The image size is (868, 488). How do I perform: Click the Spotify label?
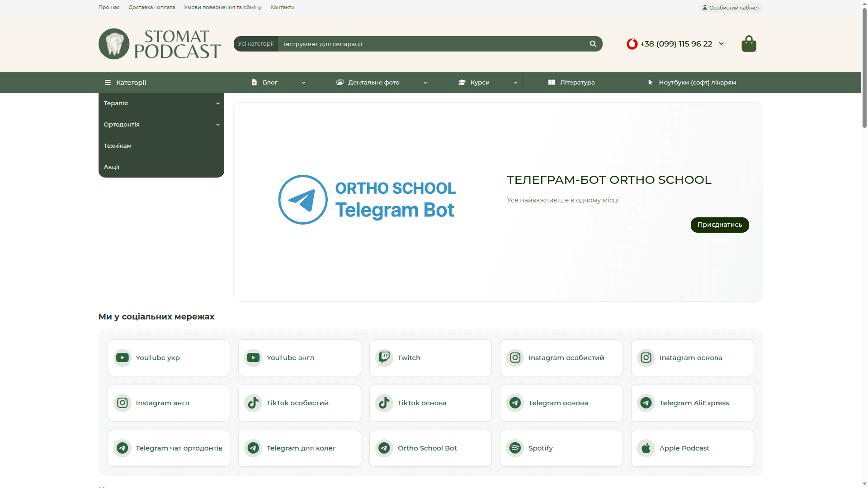540,448
